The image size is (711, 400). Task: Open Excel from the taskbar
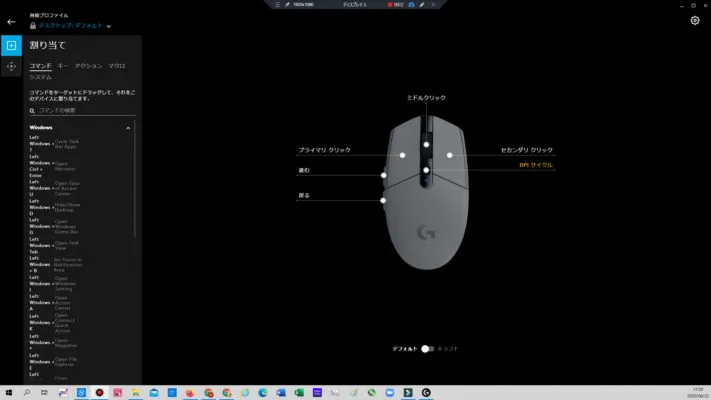point(299,393)
